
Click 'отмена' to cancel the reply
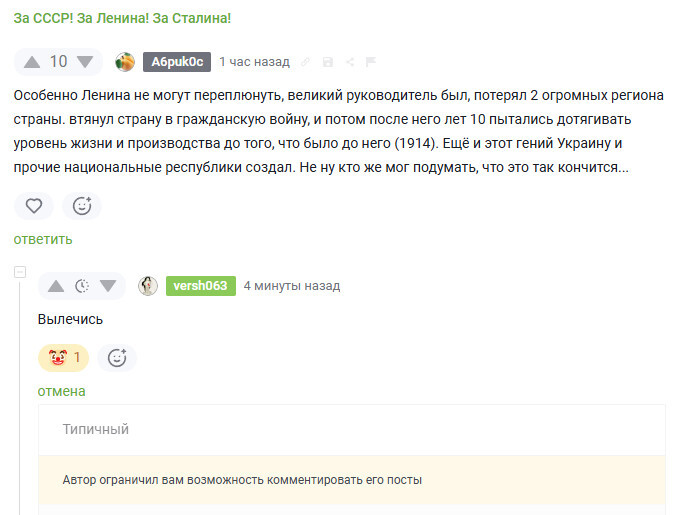[x=62, y=391]
